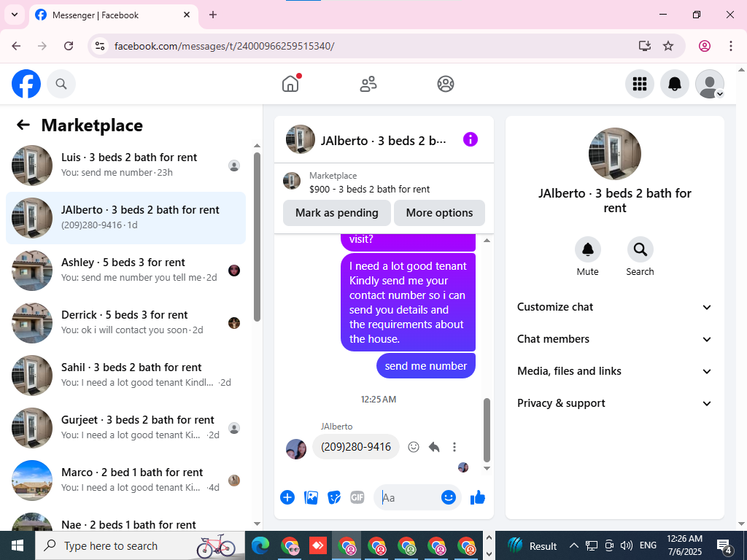
Task: Open more actions plus icon in composer
Action: click(287, 497)
